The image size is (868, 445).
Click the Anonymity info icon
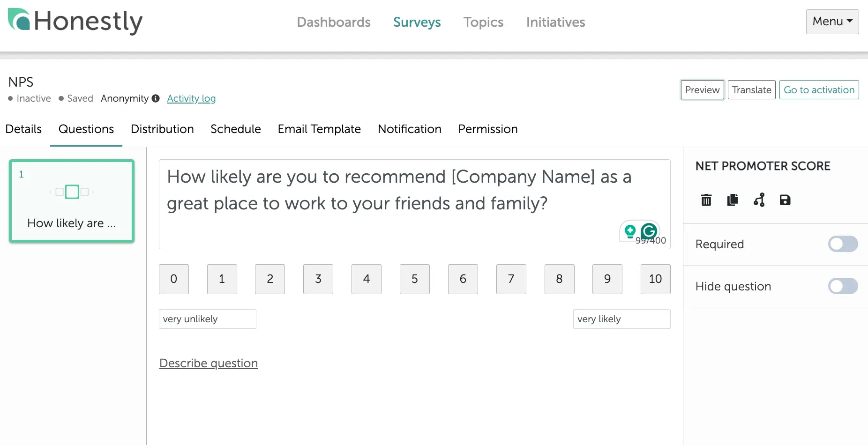click(x=156, y=98)
